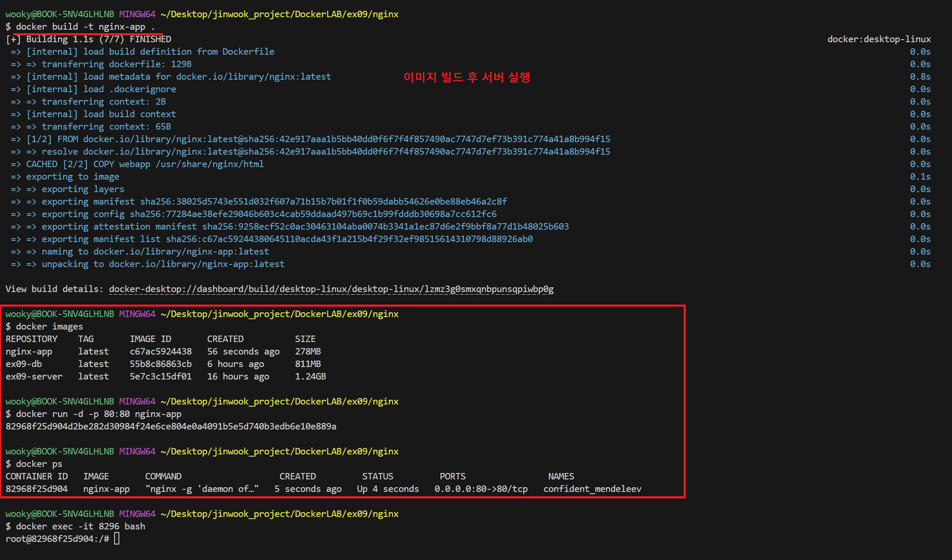This screenshot has width=952, height=560.
Task: Click the docker build -t nginx-app command
Action: tap(85, 27)
